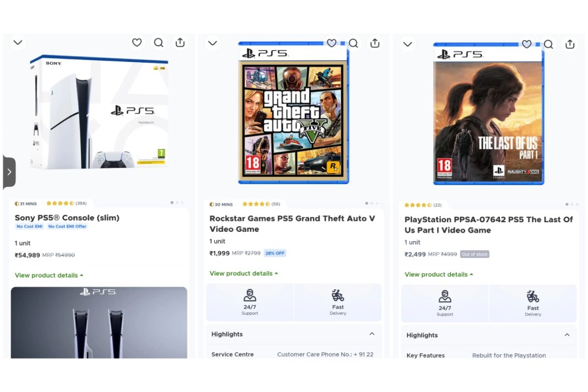
Task: Open the left-edge side panel arrow tab
Action: [x=8, y=172]
